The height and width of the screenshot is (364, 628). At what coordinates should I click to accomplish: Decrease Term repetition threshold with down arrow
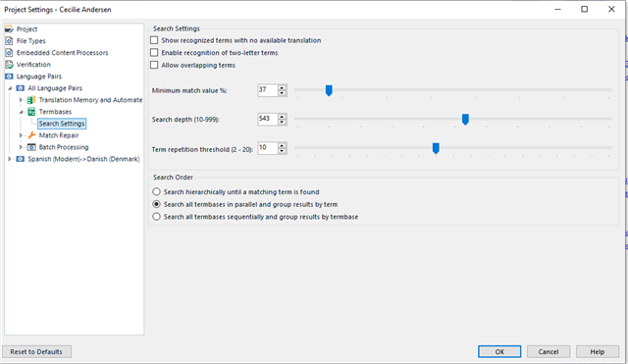click(283, 150)
